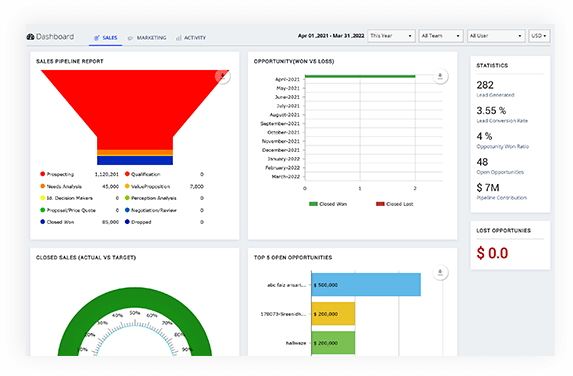Click the Closed Won value 85,000
This screenshot has width=573, height=376.
click(110, 222)
